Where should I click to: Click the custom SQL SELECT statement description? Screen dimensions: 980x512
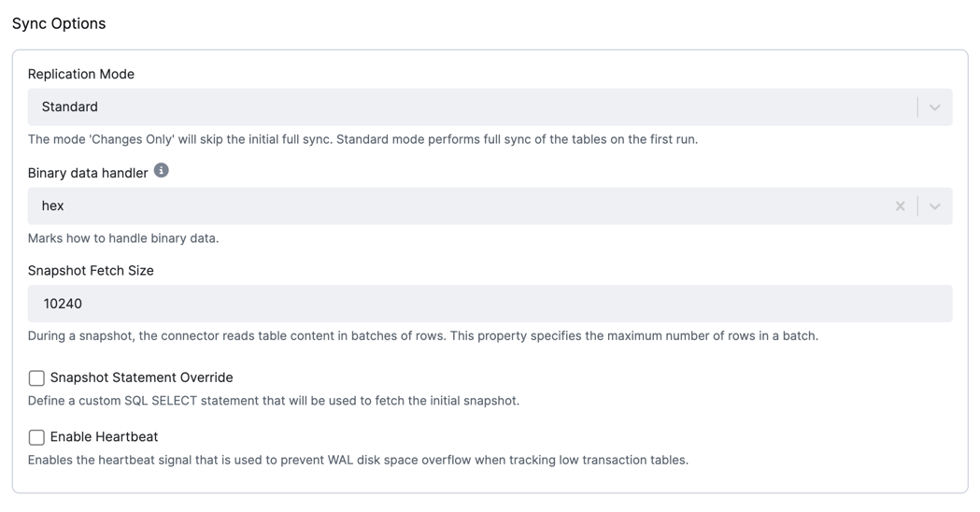273,401
